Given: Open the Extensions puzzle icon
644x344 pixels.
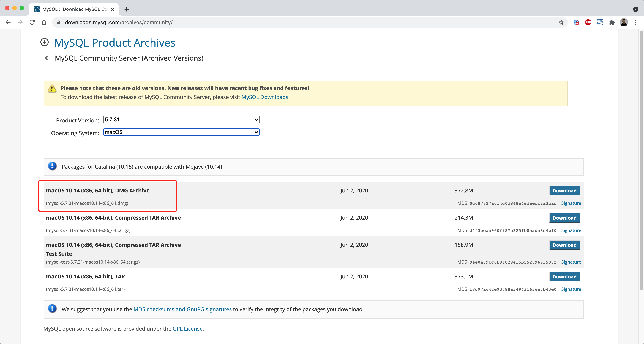Looking at the screenshot, I should (612, 23).
